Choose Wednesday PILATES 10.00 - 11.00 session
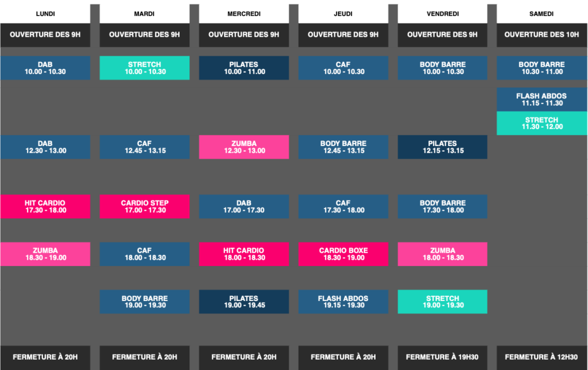 pos(243,68)
